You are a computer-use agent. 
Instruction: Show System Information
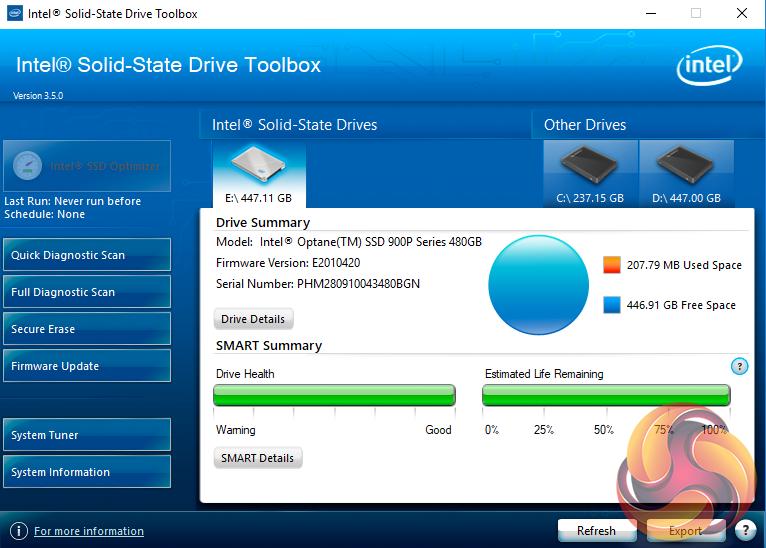(87, 472)
